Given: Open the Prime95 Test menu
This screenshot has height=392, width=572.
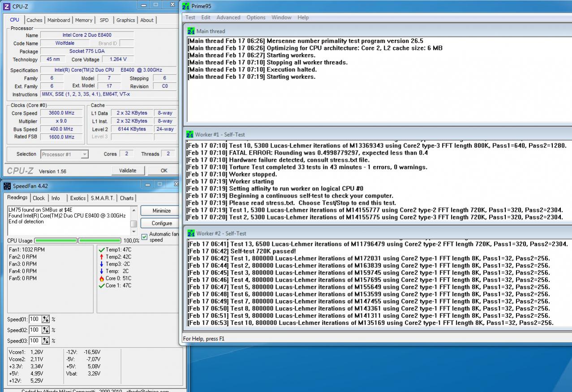Looking at the screenshot, I should click(190, 17).
